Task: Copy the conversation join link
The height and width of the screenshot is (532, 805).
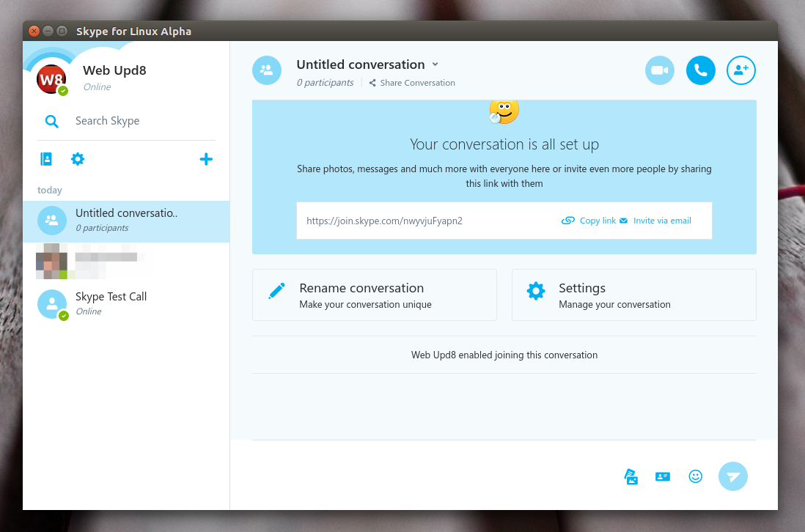Action: 590,220
